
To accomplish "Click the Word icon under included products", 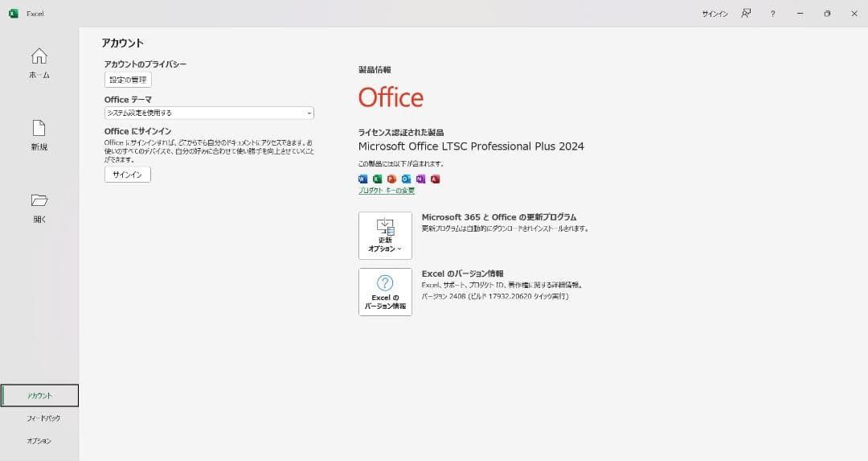I will pyautogui.click(x=362, y=179).
